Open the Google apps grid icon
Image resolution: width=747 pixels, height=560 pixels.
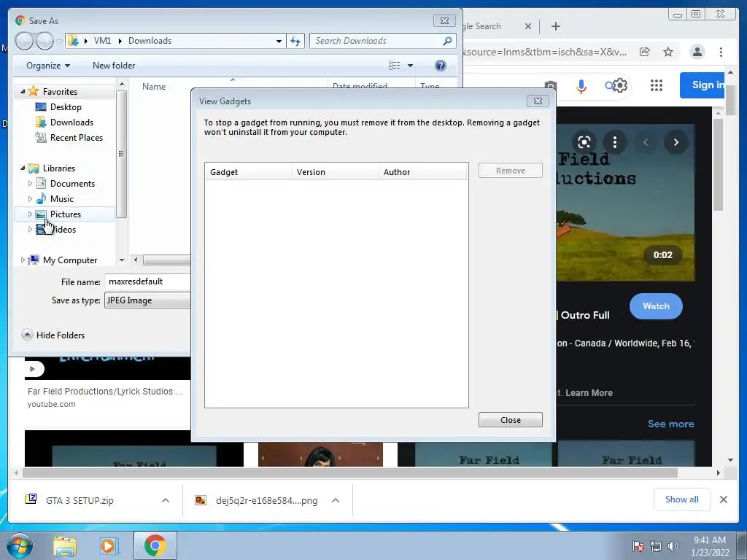click(x=657, y=86)
